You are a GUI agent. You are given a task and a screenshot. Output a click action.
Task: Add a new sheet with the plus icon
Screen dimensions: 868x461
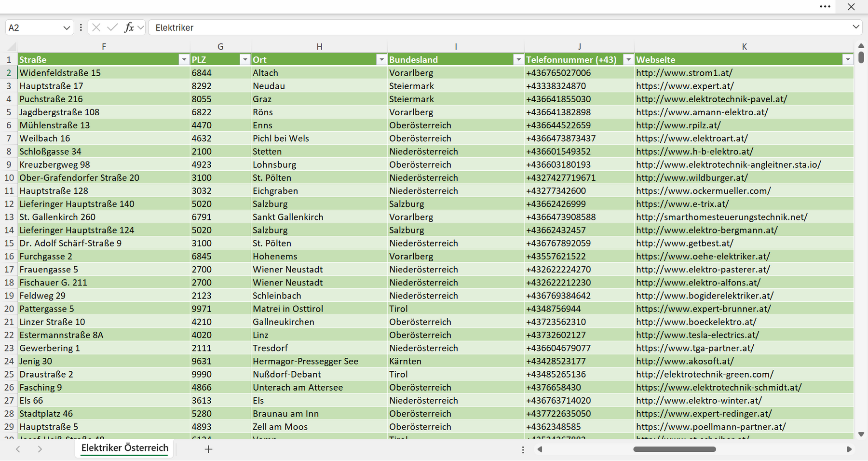pyautogui.click(x=208, y=449)
